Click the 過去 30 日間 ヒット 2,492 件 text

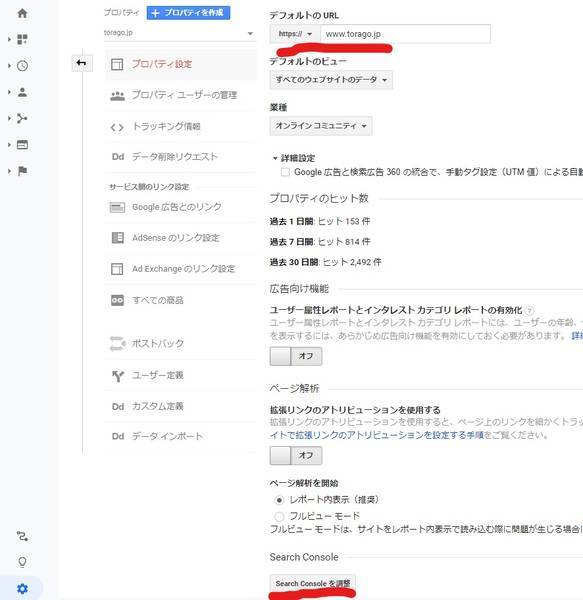tap(326, 262)
